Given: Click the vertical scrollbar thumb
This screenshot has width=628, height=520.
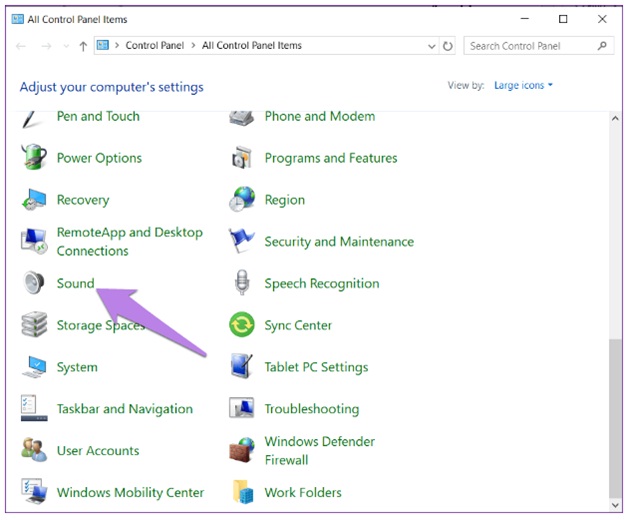Looking at the screenshot, I should [615, 417].
